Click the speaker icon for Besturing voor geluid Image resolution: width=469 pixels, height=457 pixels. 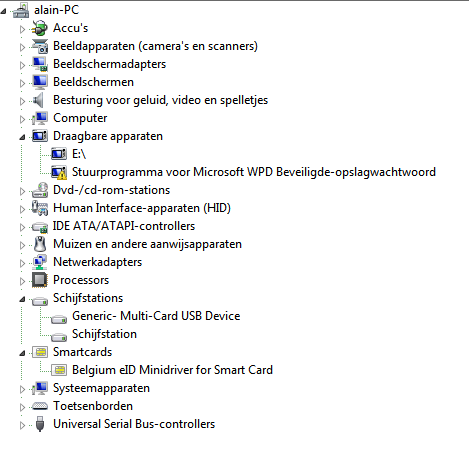click(39, 100)
